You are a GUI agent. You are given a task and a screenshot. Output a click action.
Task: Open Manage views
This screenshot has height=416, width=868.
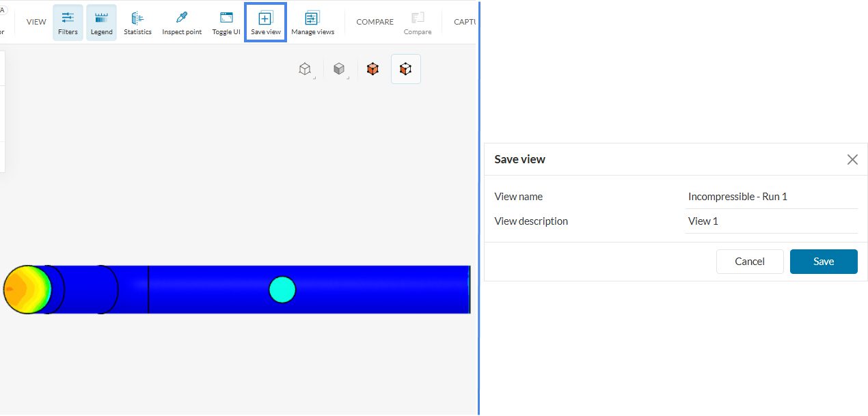[312, 22]
